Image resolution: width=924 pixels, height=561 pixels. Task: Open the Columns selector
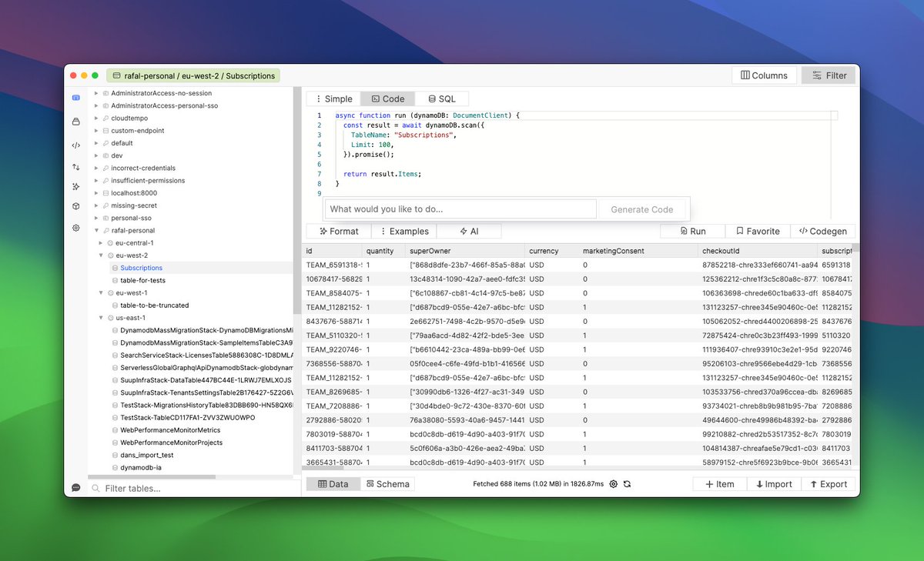tap(764, 75)
